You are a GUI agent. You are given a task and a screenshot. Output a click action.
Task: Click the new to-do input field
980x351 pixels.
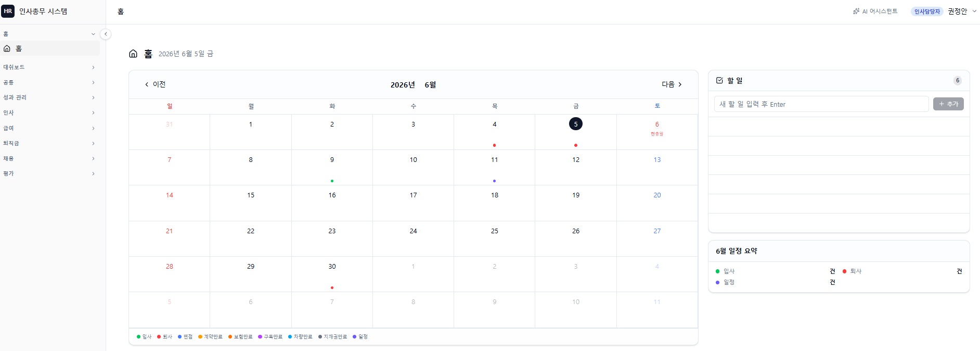(821, 104)
